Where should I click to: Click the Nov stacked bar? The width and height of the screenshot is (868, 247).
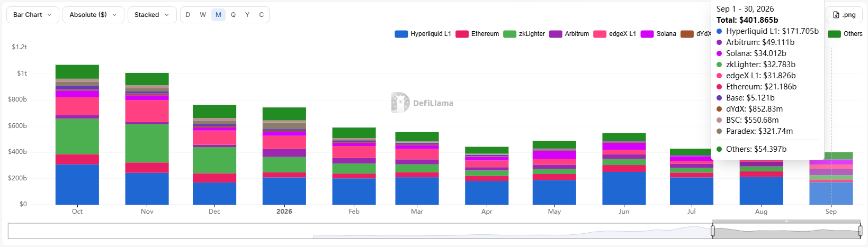click(147, 139)
